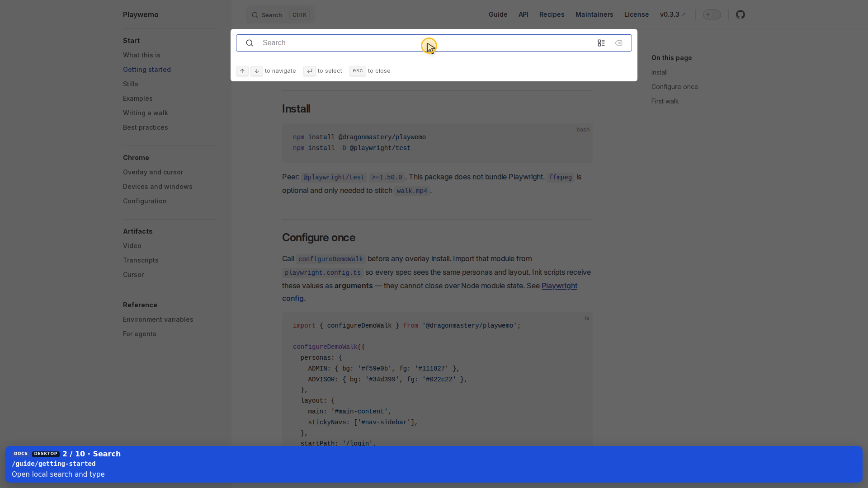Open What this is sidebar page

142,55
